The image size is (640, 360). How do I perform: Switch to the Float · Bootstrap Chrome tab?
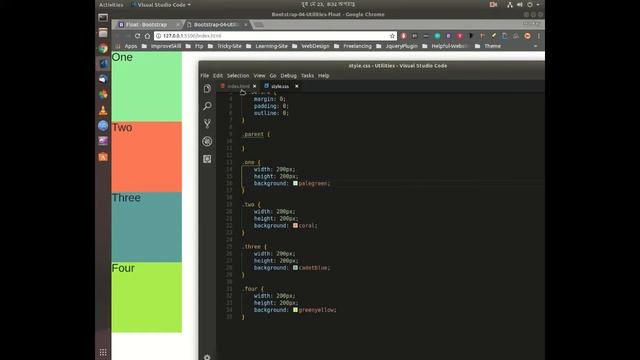coord(146,25)
